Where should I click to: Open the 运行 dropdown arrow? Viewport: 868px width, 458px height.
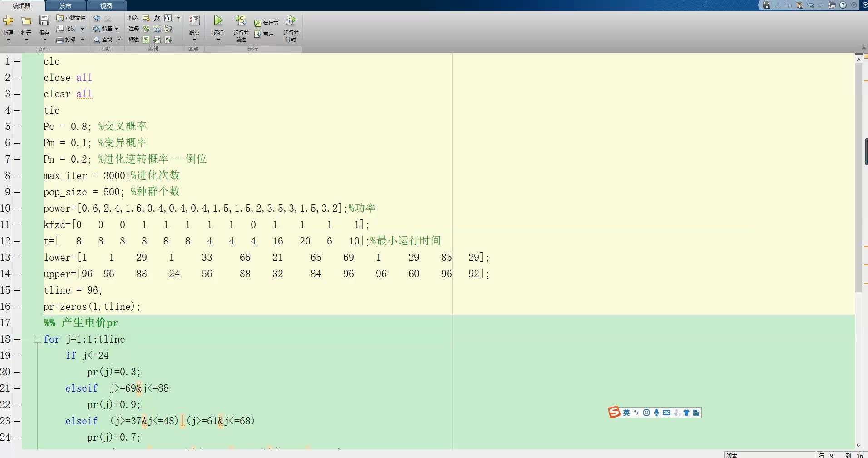218,40
